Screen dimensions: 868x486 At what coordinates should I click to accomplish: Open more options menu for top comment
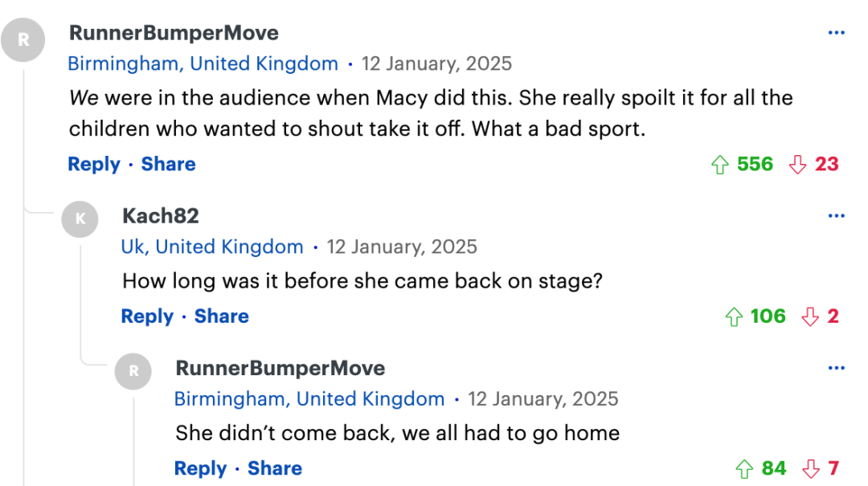click(837, 33)
